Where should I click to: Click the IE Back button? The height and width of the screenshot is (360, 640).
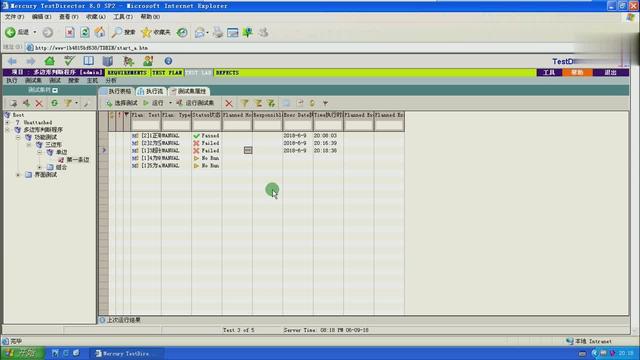point(17,32)
